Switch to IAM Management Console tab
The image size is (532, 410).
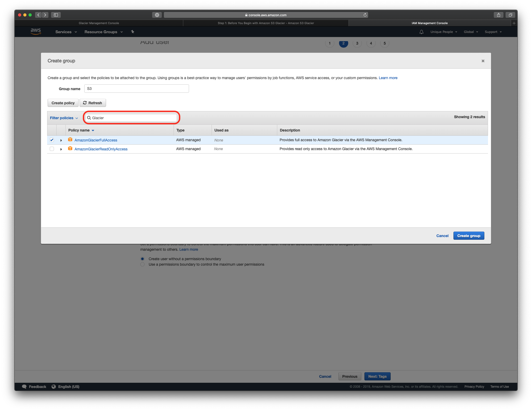(430, 23)
